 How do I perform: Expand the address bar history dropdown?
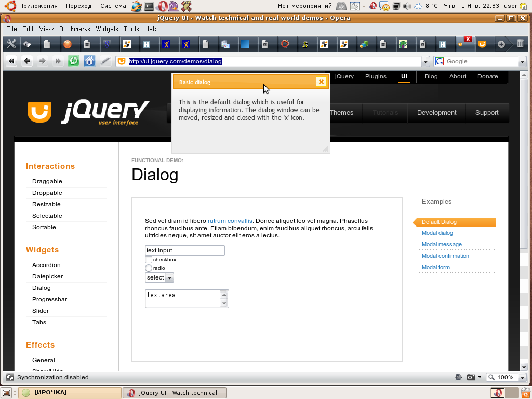point(426,61)
